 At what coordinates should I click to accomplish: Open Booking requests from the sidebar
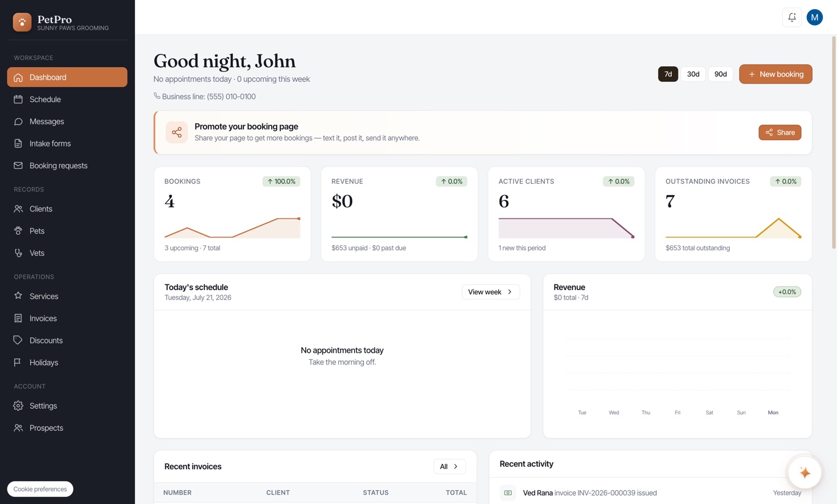point(67,166)
